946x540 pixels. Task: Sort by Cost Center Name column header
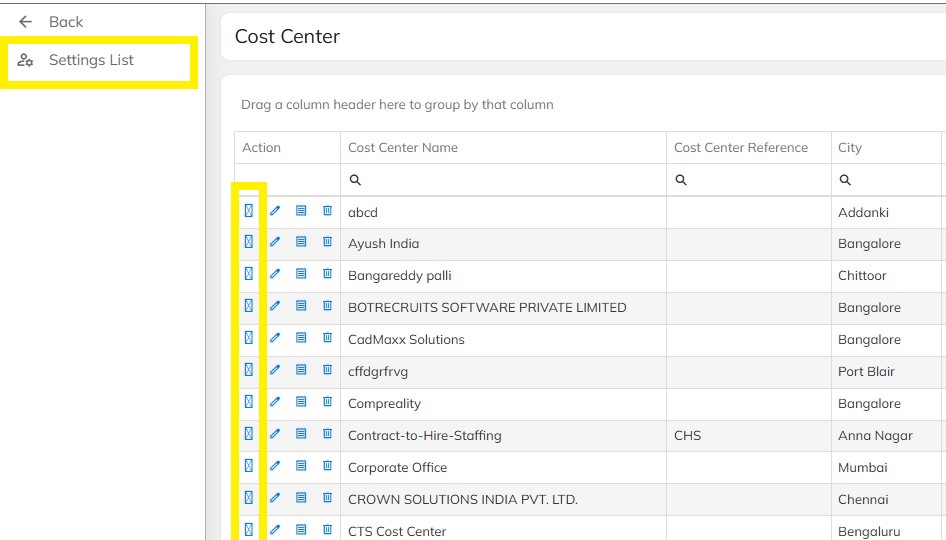(403, 147)
